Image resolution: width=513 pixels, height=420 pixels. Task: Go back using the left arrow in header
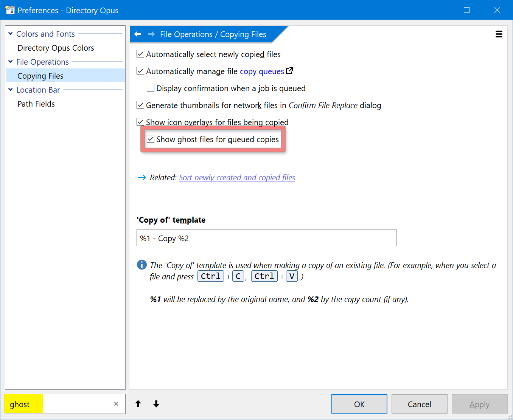(138, 34)
